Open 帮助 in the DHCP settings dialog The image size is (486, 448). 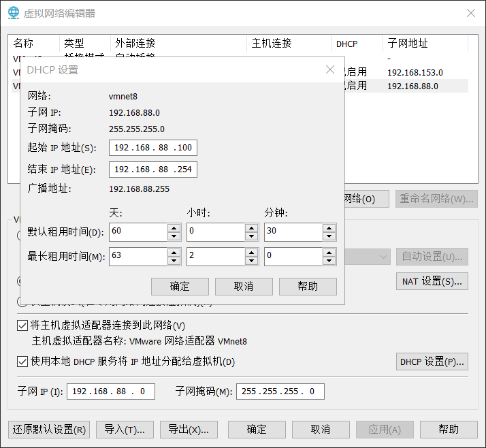308,286
